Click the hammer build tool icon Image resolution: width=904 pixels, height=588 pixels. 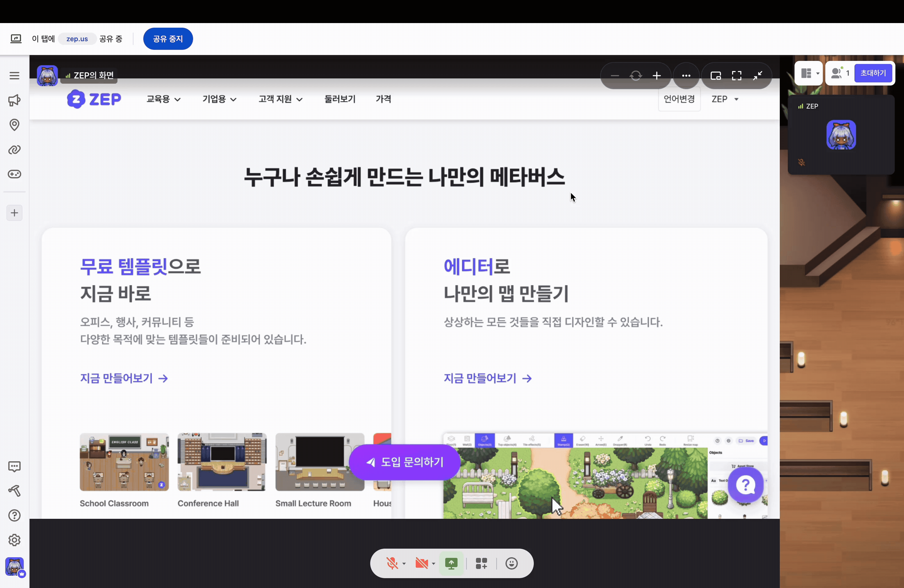(14, 491)
